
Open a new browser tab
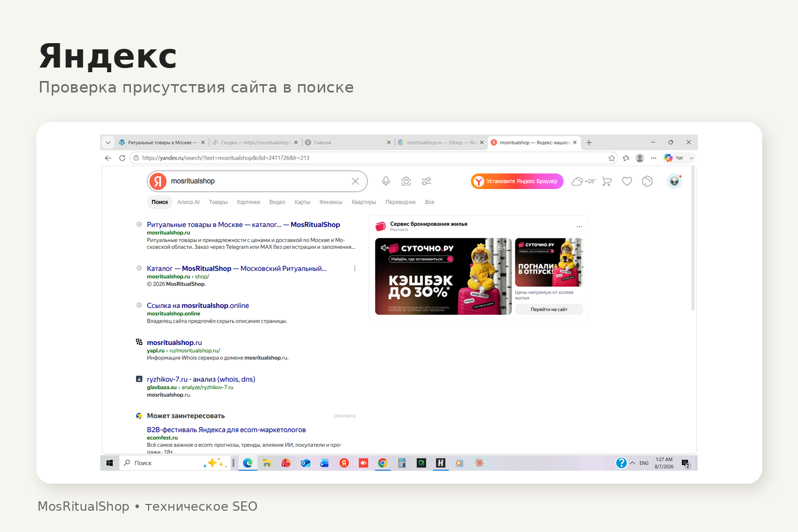589,142
